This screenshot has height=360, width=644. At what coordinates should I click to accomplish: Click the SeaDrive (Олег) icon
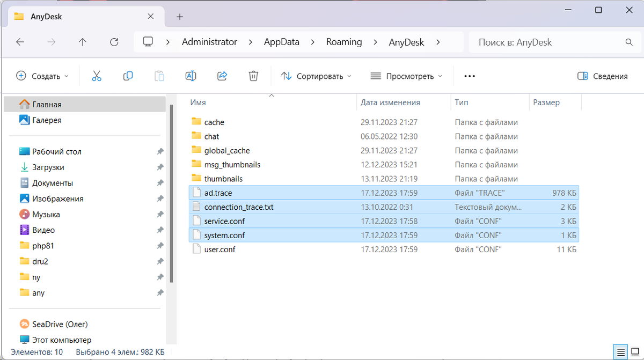[x=24, y=324]
